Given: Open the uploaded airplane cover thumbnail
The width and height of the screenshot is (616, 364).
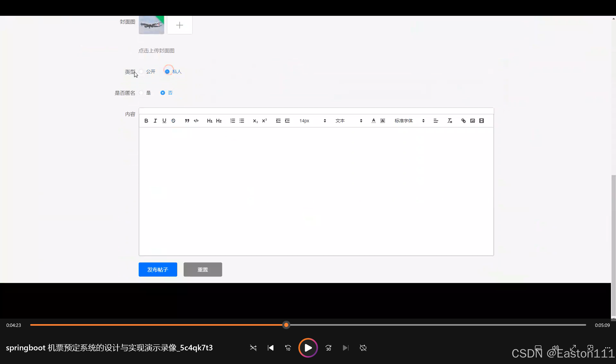Looking at the screenshot, I should click(151, 25).
